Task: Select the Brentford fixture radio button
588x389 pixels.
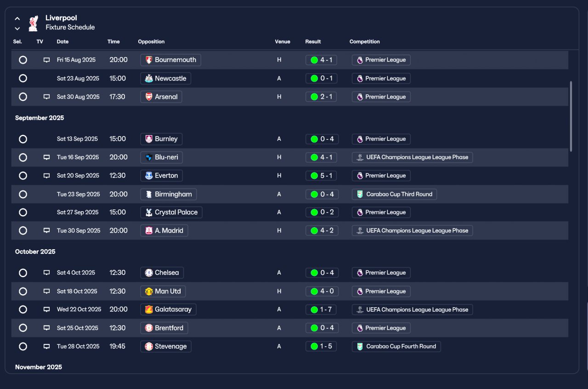Action: [x=23, y=328]
